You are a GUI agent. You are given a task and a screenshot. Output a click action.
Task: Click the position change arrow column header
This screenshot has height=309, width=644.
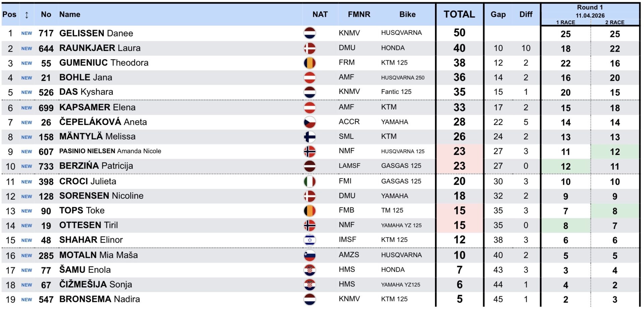click(x=26, y=15)
